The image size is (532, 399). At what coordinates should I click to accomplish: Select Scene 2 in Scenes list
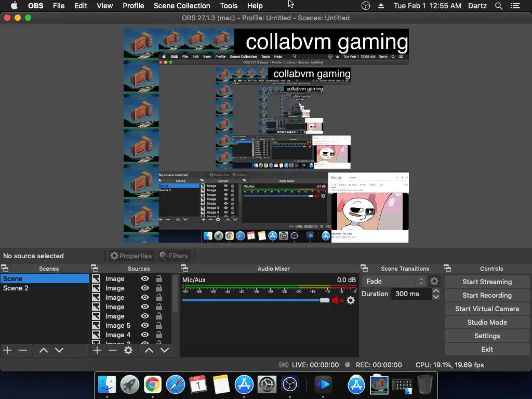[45, 288]
